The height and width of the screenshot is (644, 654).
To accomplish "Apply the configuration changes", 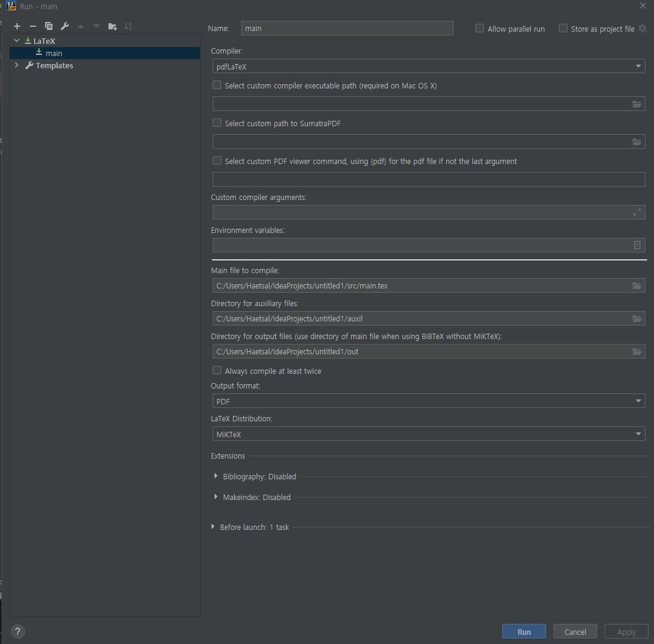I will [x=626, y=631].
